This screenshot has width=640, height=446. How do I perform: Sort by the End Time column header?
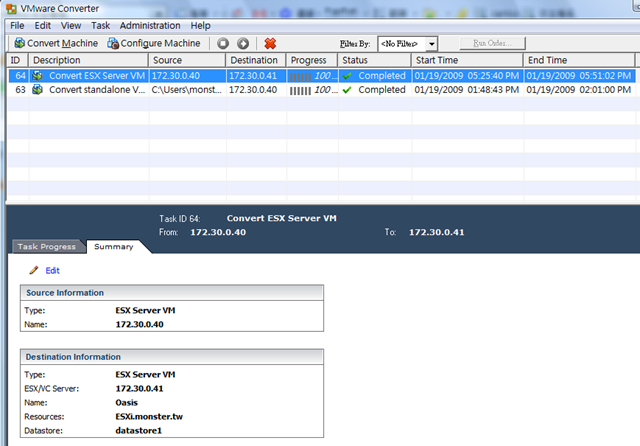click(x=579, y=60)
